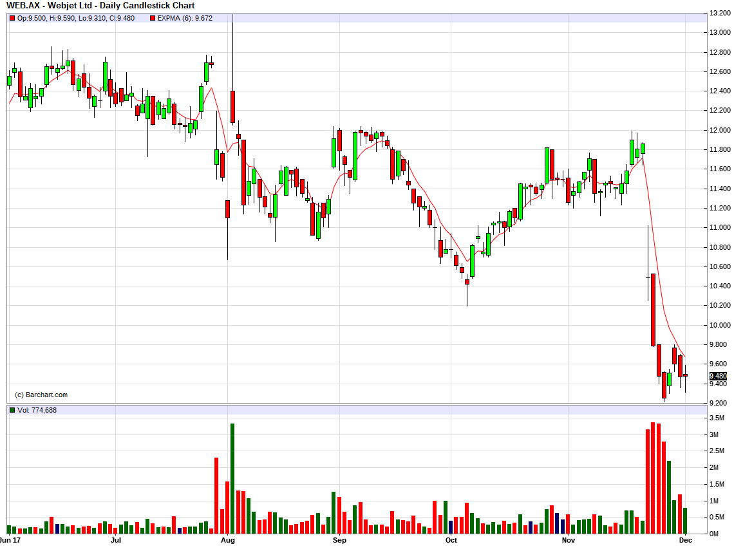
Task: Click the 0.5M volume axis label
Action: tap(717, 517)
